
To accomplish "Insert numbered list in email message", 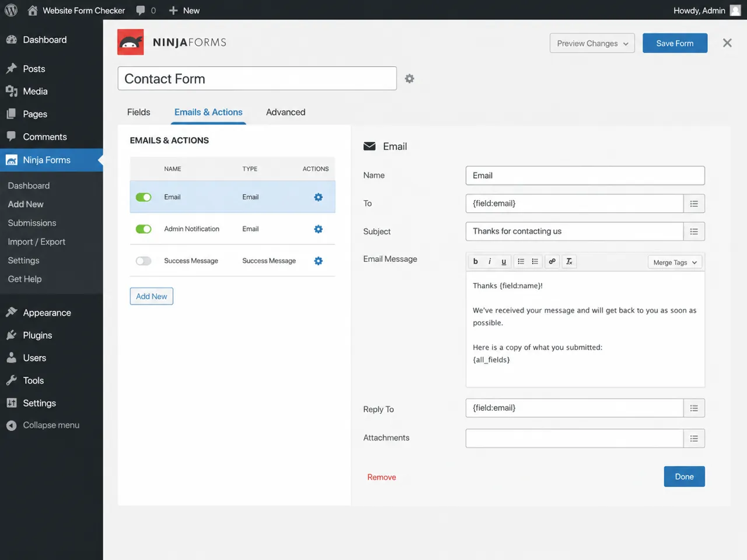I will click(x=535, y=261).
